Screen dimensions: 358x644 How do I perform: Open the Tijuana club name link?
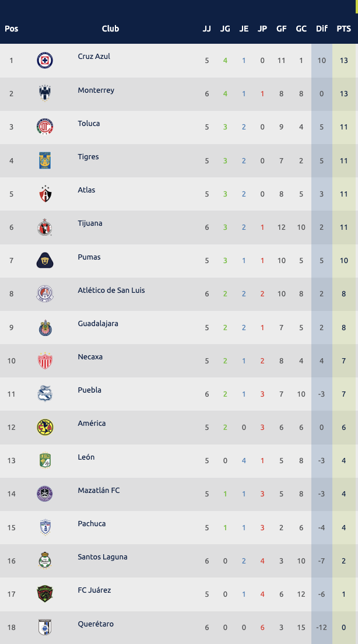(x=90, y=223)
